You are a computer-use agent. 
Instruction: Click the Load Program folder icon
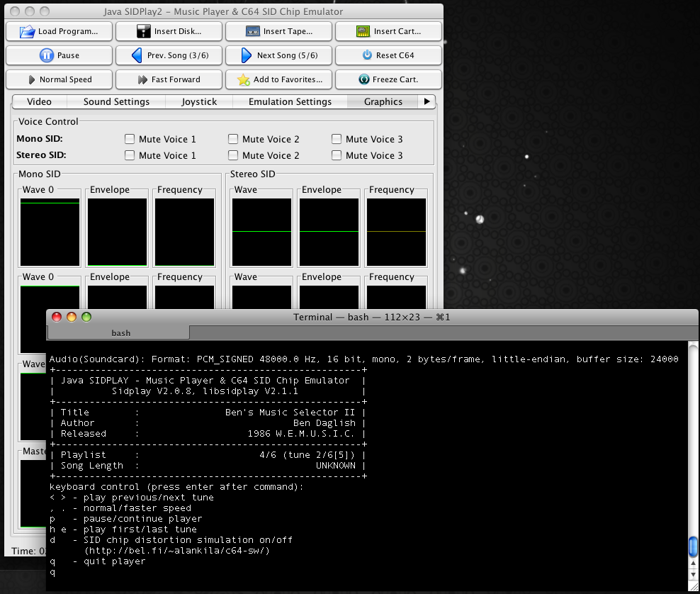[27, 31]
